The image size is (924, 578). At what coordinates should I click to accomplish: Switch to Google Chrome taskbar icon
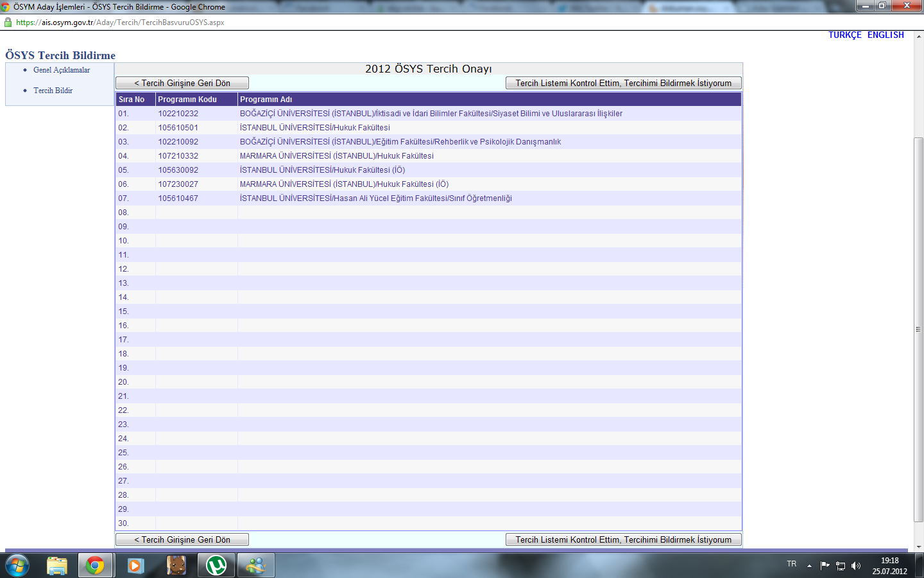(95, 565)
